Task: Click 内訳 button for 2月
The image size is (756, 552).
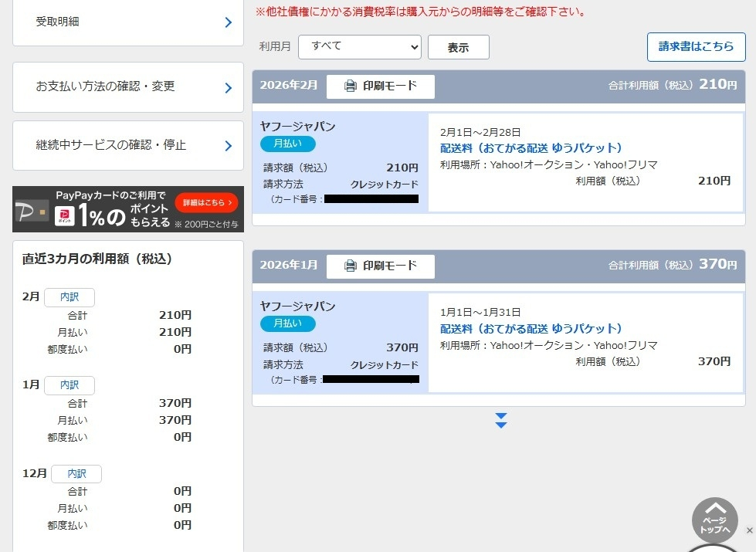Action: (x=69, y=297)
